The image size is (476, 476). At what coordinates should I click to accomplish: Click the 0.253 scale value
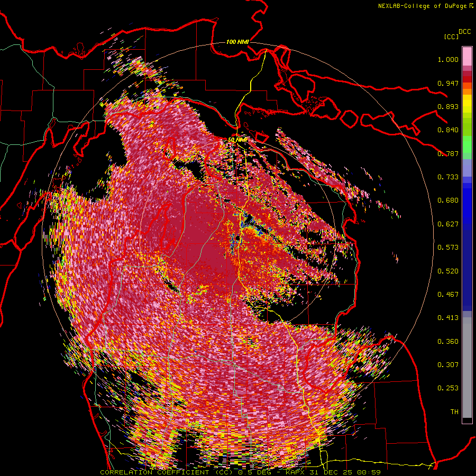448,388
